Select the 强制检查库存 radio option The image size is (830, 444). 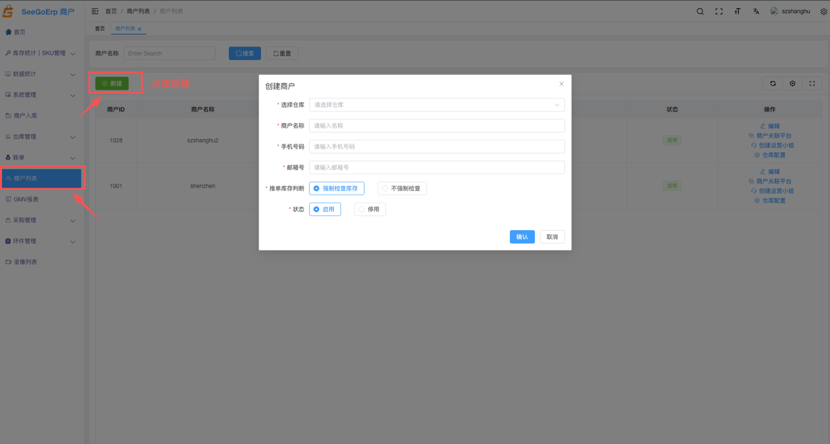coord(336,188)
